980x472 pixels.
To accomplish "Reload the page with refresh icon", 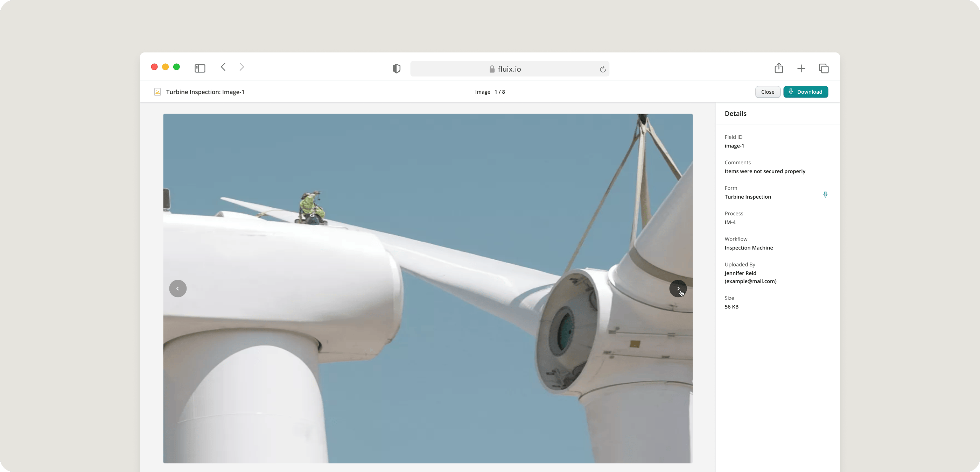I will pyautogui.click(x=603, y=69).
